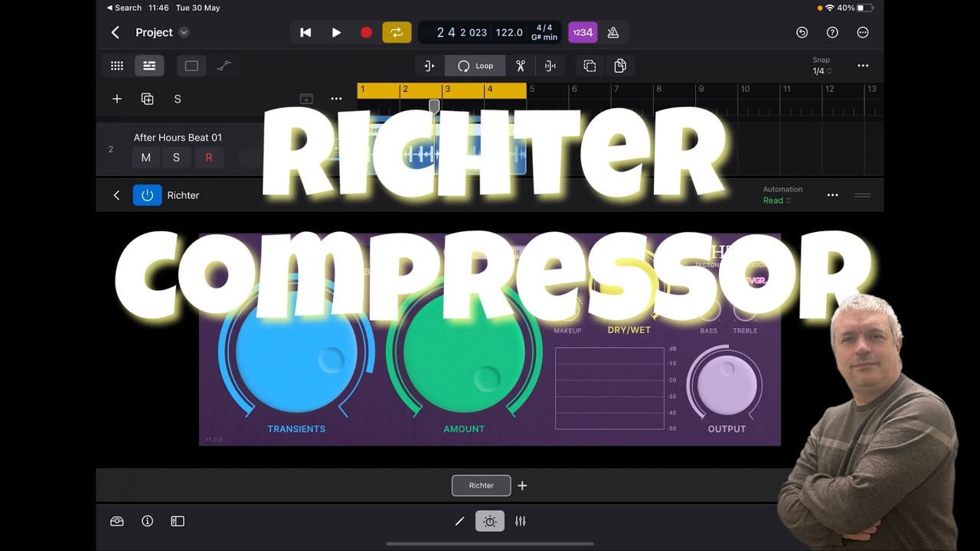This screenshot has width=980, height=551.
Task: Select the split at playhead tool
Action: 550,66
